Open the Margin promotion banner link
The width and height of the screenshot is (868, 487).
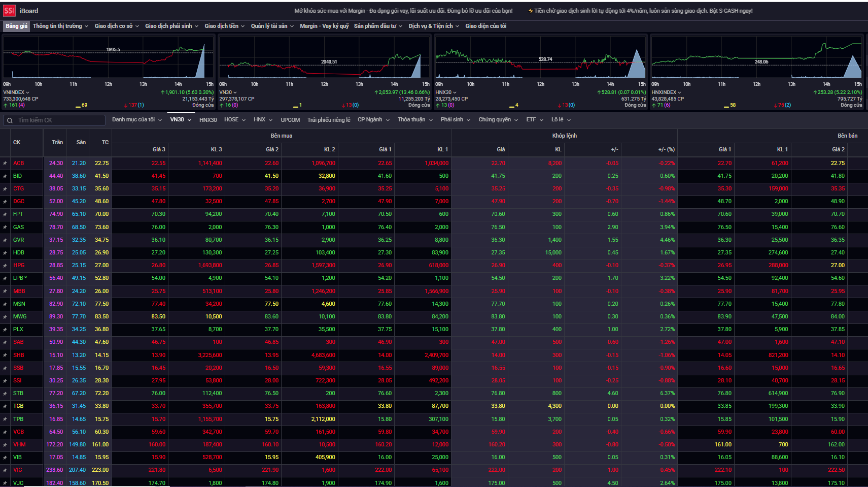pos(403,11)
